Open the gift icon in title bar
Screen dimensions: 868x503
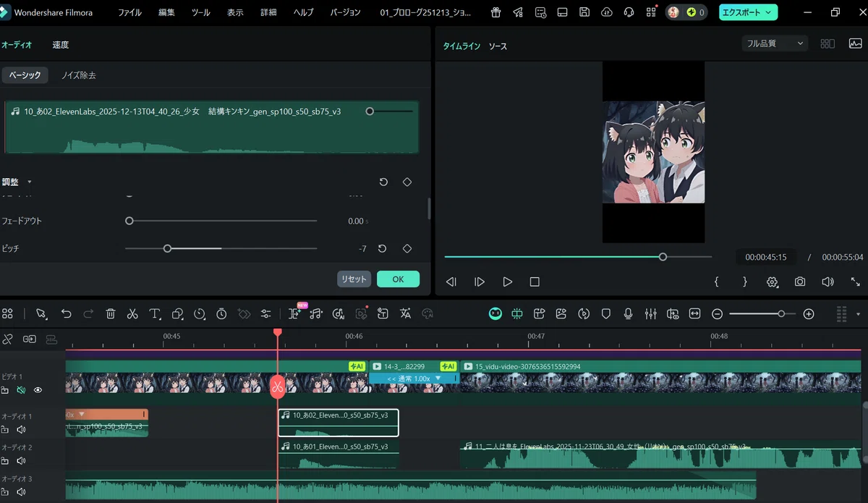click(x=495, y=12)
